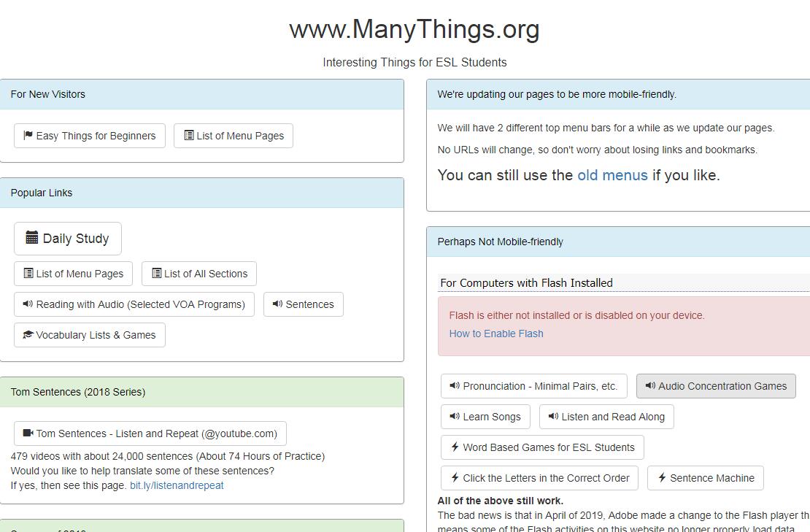Click the speaker icon on Reading with Audio
The image size is (810, 532).
click(x=28, y=304)
